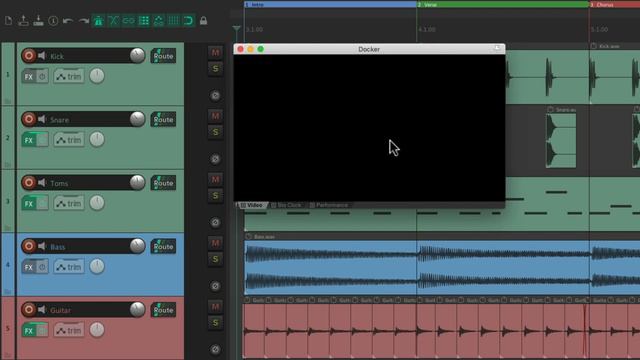
Task: Open the FX chain on Bass track
Action: [29, 267]
